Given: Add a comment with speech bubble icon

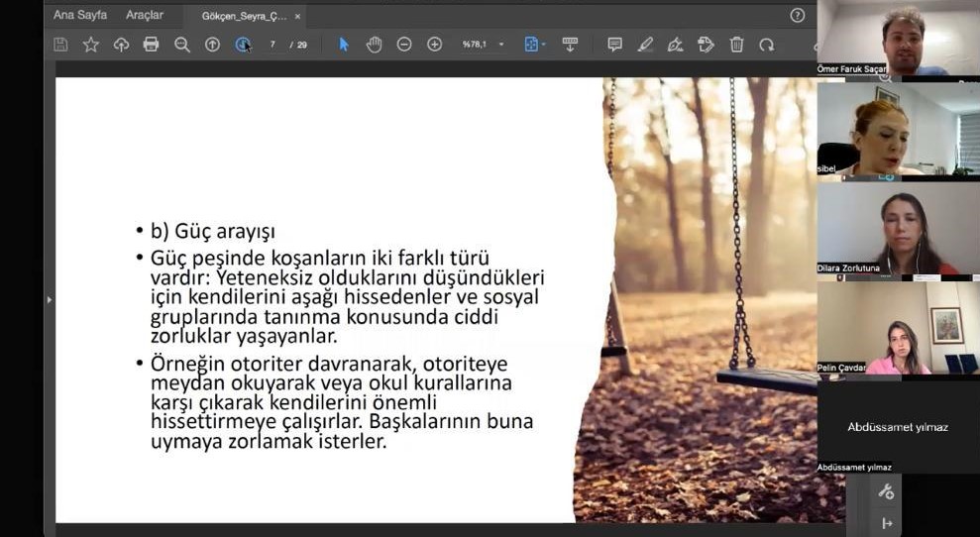Looking at the screenshot, I should [x=614, y=45].
